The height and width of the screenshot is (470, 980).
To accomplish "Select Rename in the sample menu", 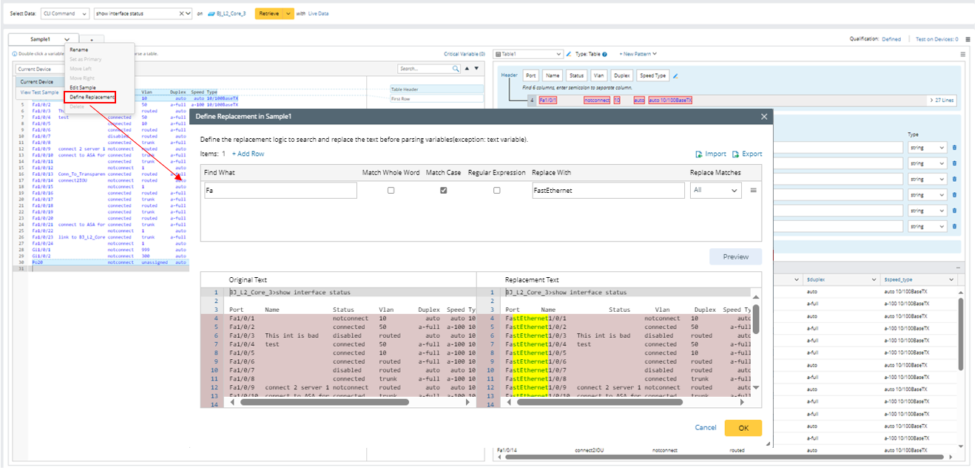I will [x=78, y=50].
